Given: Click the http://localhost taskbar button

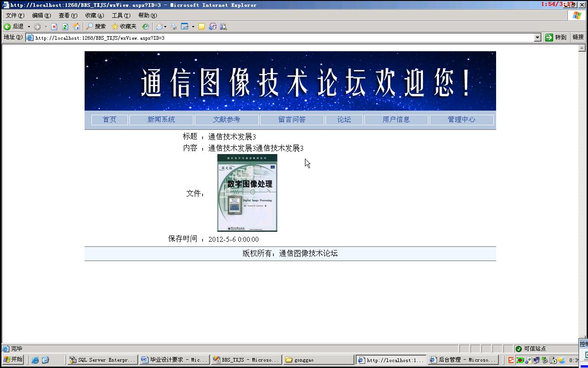Looking at the screenshot, I should [391, 360].
